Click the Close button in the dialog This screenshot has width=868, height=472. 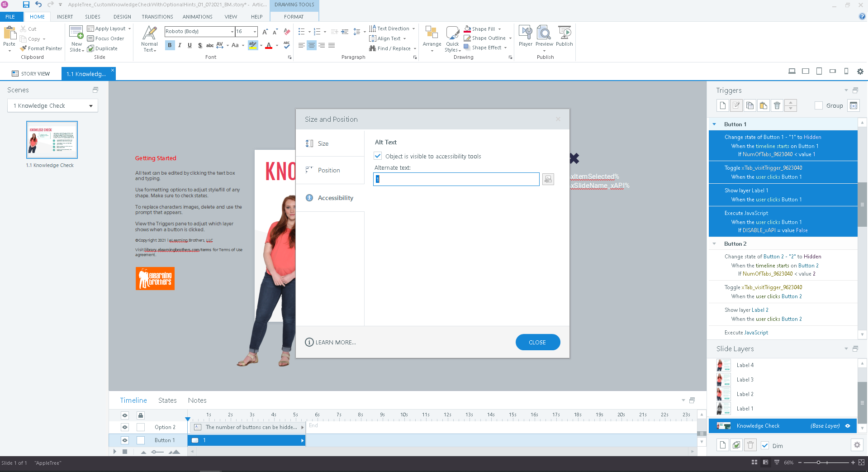coord(537,343)
